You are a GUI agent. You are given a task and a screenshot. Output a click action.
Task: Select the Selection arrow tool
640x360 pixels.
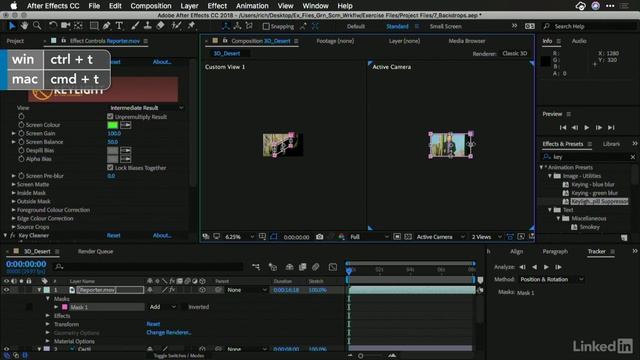click(x=12, y=26)
